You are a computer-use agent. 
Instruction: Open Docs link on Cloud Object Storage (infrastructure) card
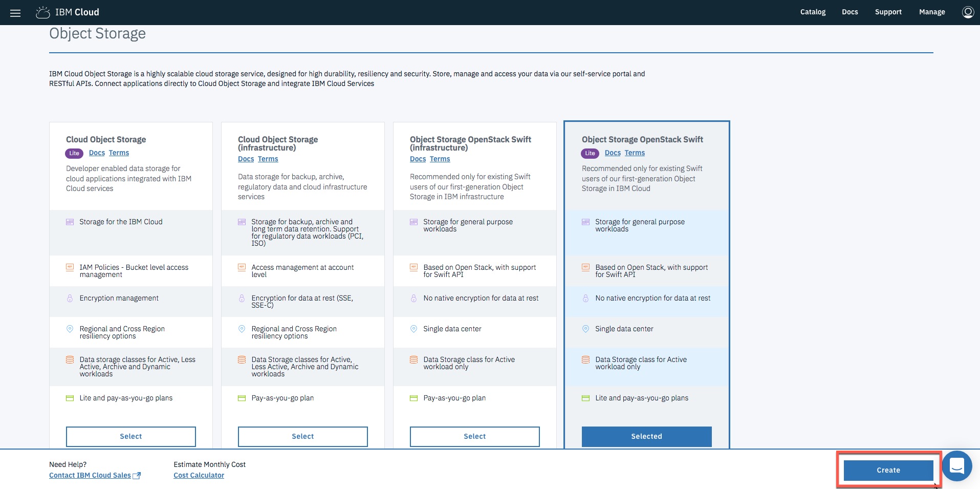[246, 159]
